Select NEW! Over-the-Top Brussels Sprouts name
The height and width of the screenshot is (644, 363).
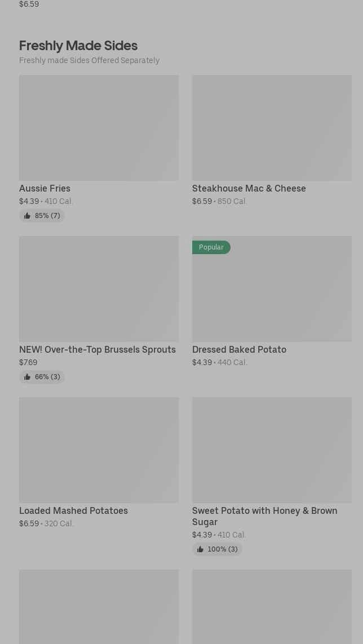pyautogui.click(x=98, y=349)
